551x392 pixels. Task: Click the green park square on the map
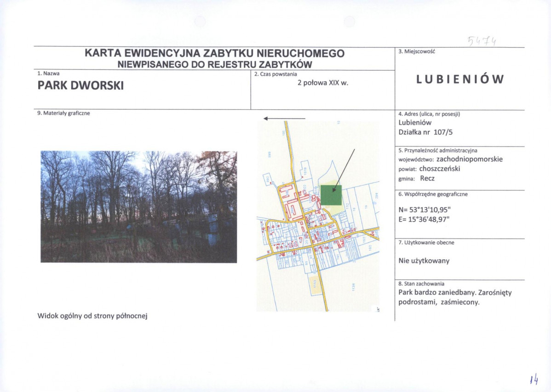click(331, 195)
